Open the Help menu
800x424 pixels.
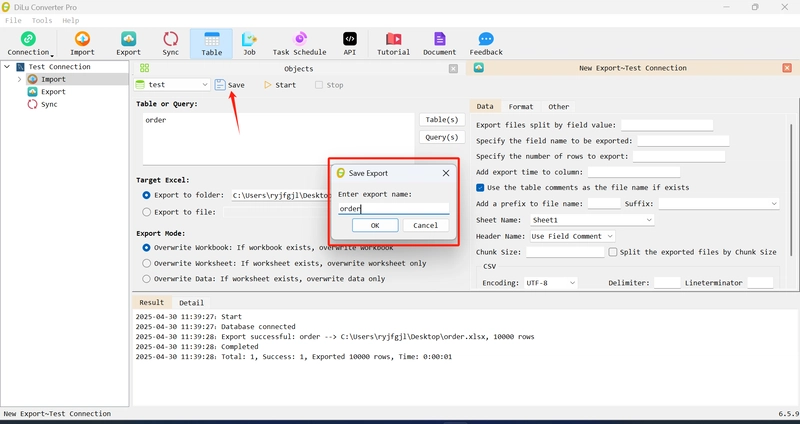click(x=70, y=20)
